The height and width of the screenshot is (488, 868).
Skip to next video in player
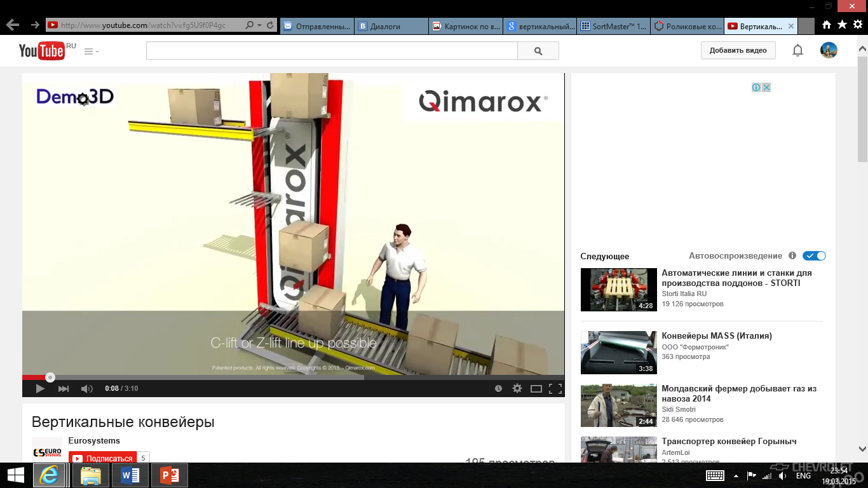click(x=64, y=388)
